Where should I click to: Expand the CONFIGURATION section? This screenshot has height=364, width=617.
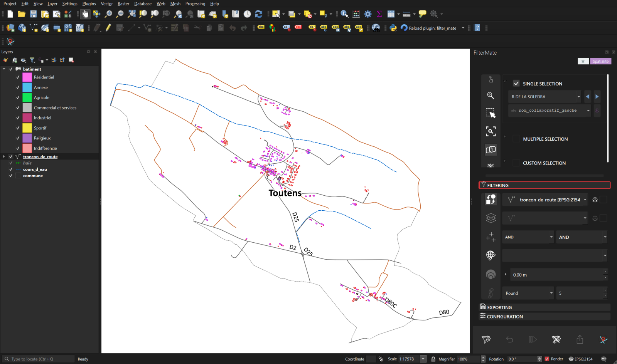click(545, 316)
